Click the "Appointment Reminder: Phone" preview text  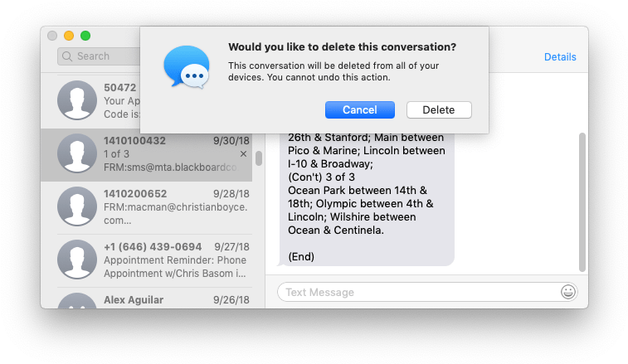tap(175, 260)
